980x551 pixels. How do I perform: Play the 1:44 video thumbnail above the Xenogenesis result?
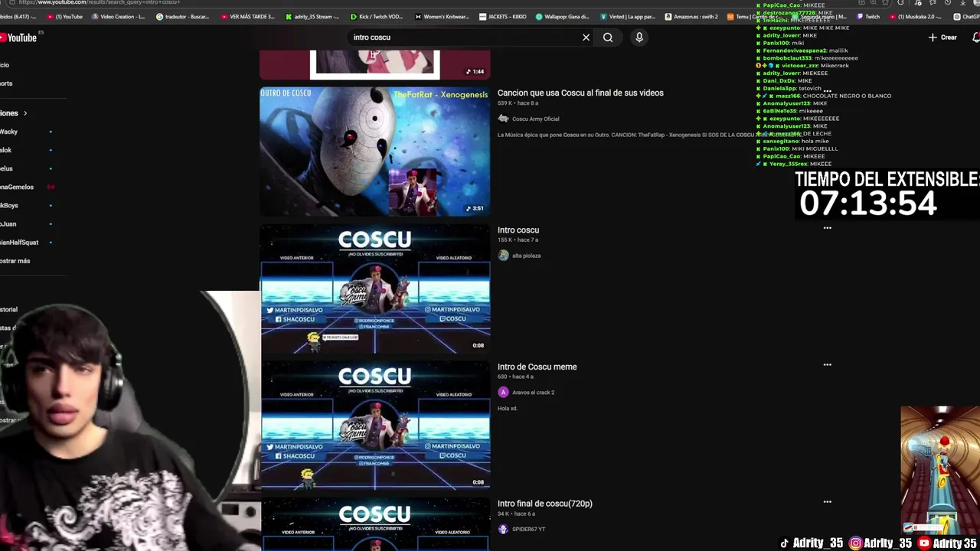pos(375,65)
